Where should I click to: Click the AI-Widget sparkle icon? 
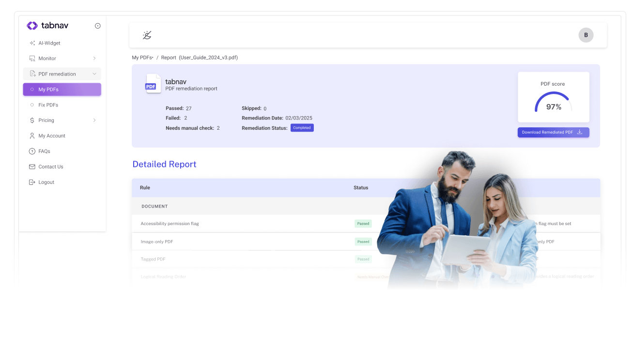tap(32, 43)
